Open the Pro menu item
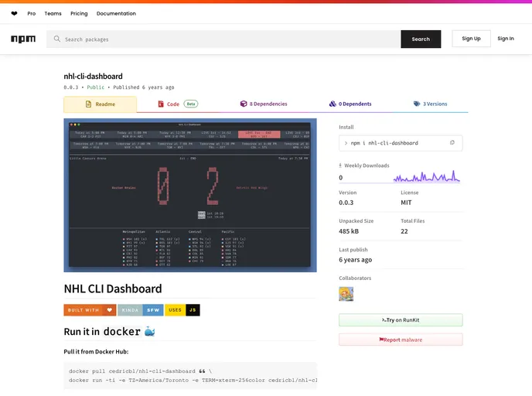 (32, 14)
